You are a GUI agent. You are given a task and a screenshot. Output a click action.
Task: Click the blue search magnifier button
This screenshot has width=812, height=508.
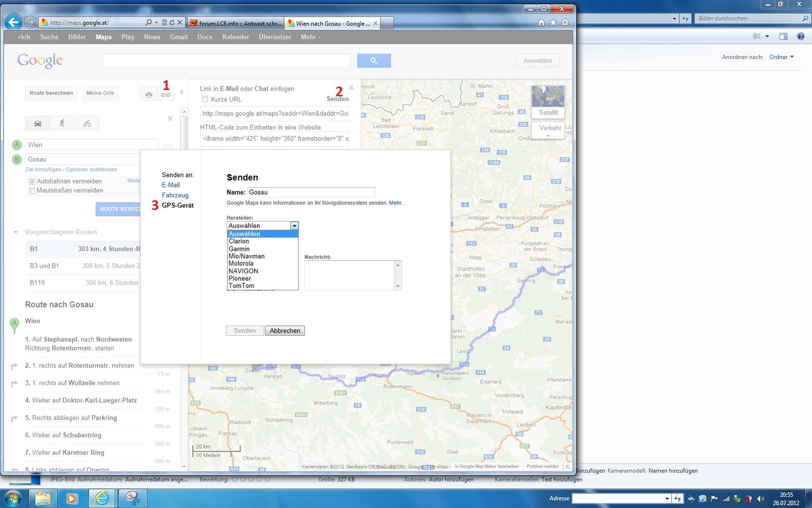[x=374, y=60]
